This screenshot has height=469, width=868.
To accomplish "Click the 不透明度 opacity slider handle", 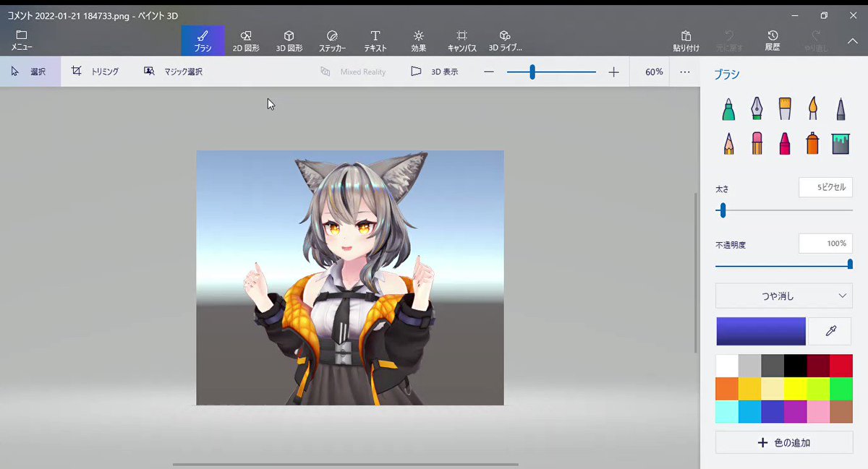I will click(850, 265).
